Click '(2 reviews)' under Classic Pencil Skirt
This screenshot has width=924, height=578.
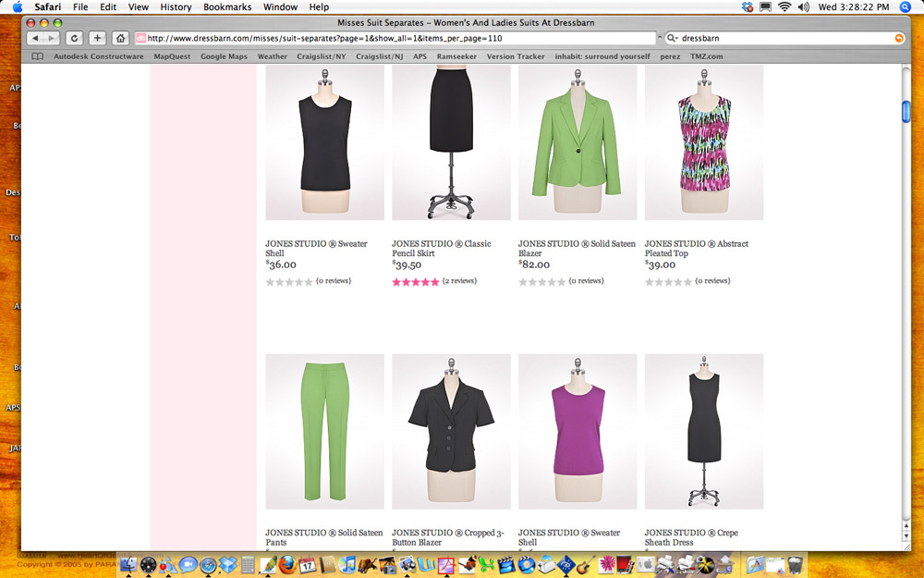point(459,281)
